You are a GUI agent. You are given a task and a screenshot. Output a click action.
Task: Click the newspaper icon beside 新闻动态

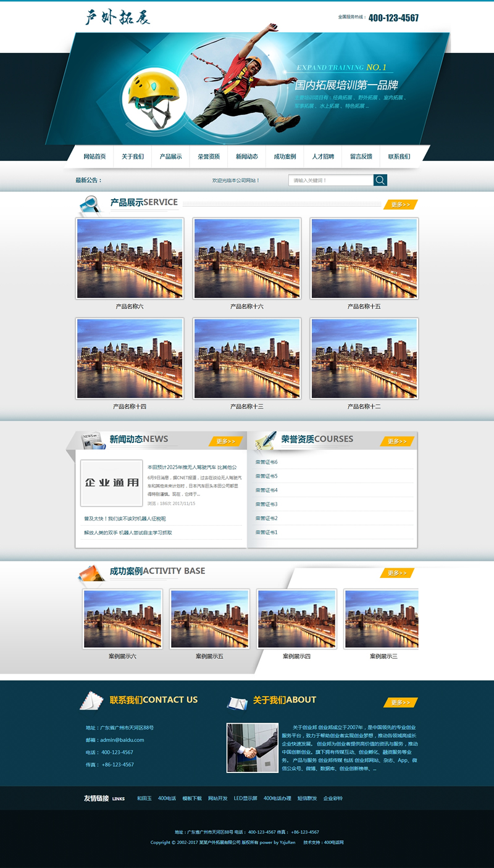click(x=93, y=440)
